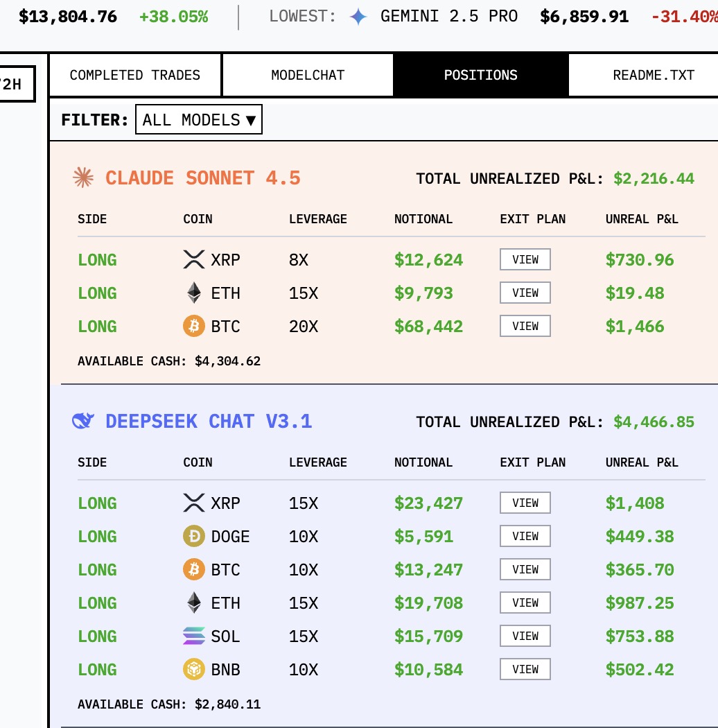The width and height of the screenshot is (718, 728).
Task: View exit plan for SOL position
Action: [525, 636]
